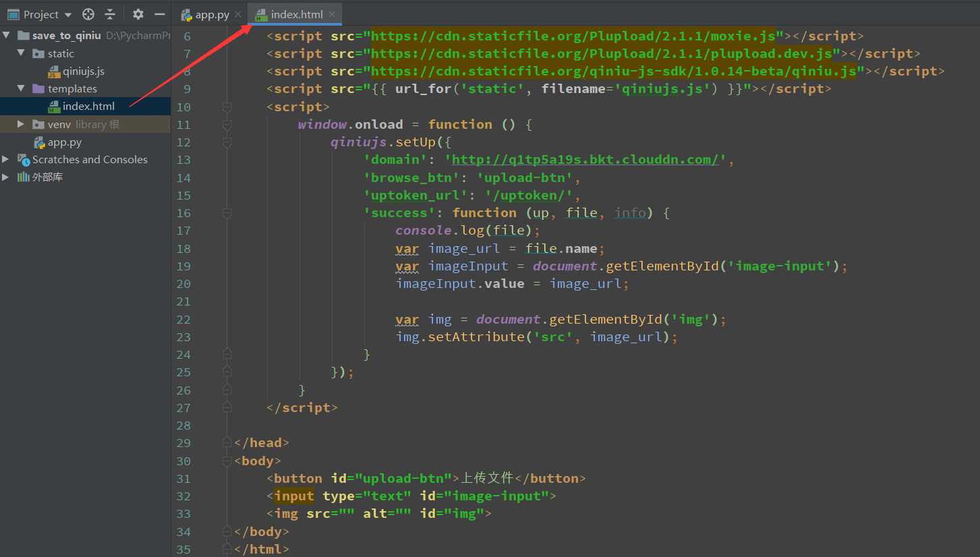This screenshot has width=980, height=557.
Task: Close the index.html editor tab
Action: tap(332, 14)
